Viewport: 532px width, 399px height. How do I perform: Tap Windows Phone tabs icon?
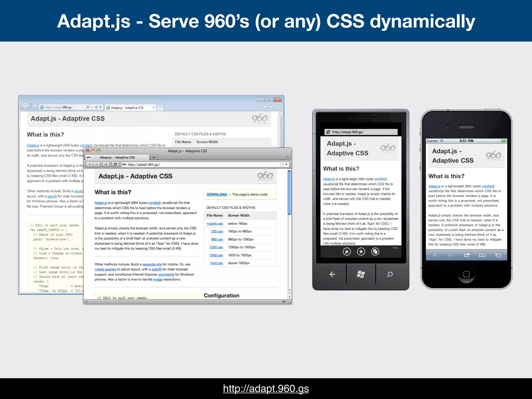pyautogui.click(x=375, y=251)
